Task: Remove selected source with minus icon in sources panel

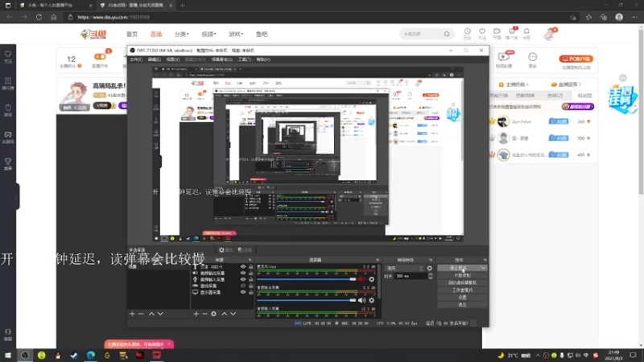Action: pos(204,314)
